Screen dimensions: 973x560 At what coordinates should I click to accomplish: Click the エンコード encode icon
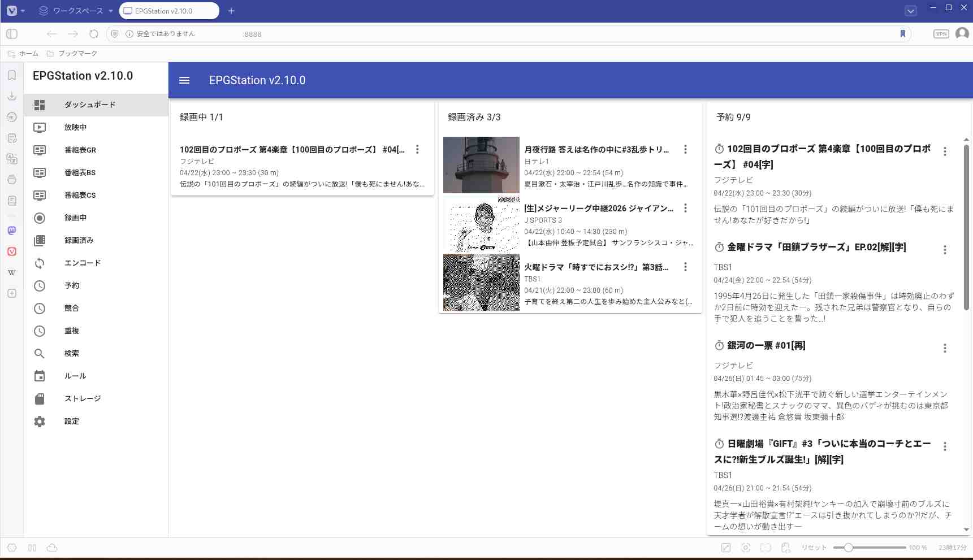tap(40, 263)
